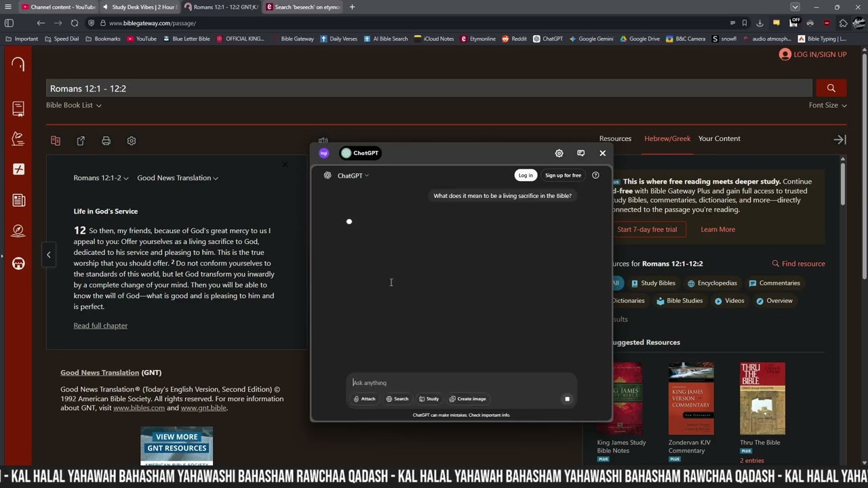Switch to the Channel content YouTube tab
The width and height of the screenshot is (868, 488).
(58, 7)
